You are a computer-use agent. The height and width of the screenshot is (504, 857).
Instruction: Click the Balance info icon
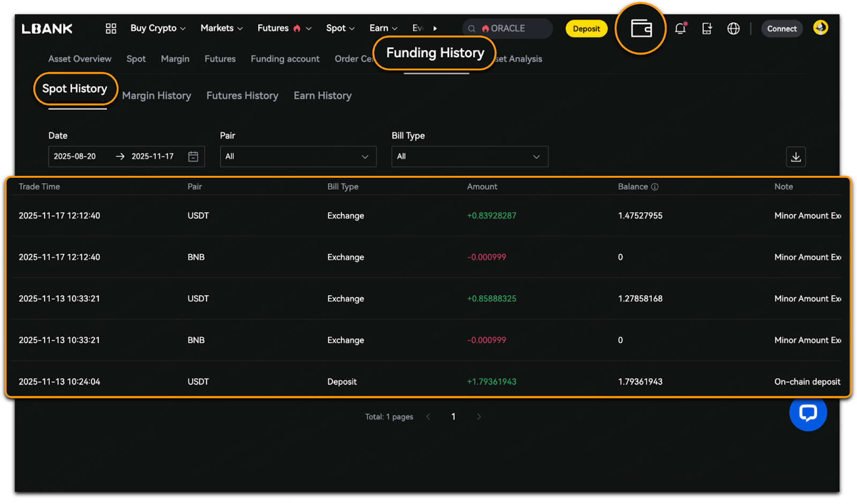point(655,187)
